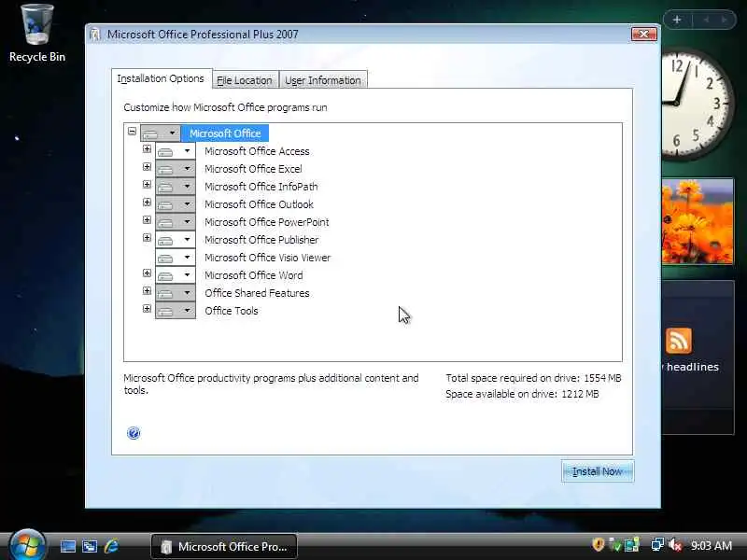
Task: Open install option dropdown for Microsoft Office InfoPath
Action: pos(176,187)
